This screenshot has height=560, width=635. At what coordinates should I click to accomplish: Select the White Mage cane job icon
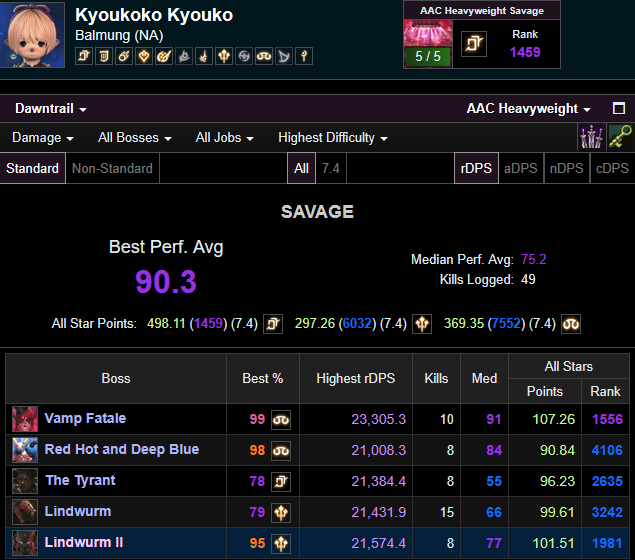point(304,56)
